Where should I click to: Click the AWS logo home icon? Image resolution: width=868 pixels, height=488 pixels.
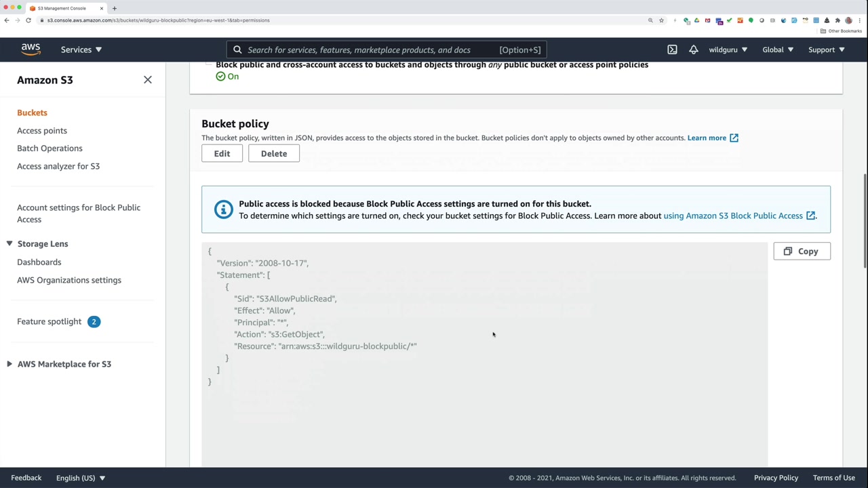click(31, 49)
